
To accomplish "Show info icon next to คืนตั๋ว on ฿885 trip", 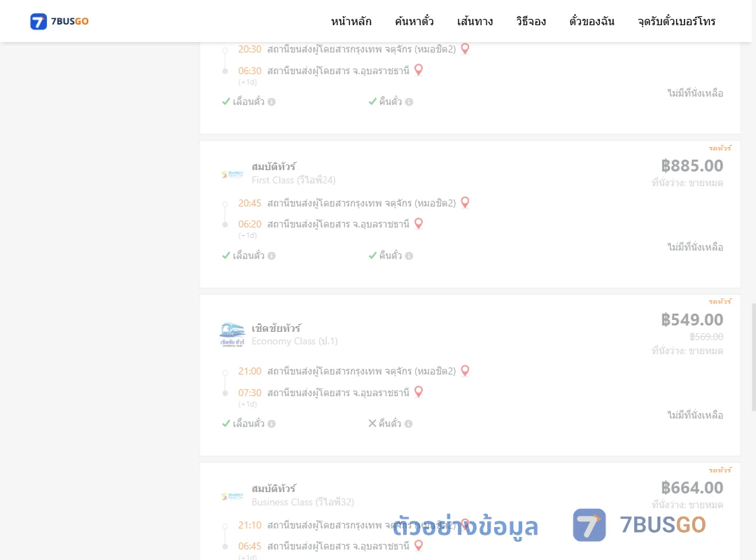I will pos(409,255).
